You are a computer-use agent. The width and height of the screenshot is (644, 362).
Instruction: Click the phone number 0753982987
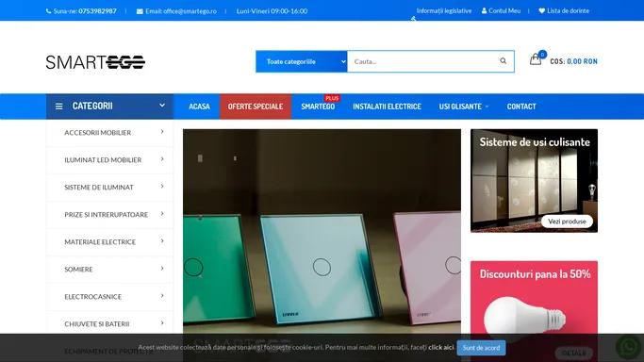[x=97, y=11]
